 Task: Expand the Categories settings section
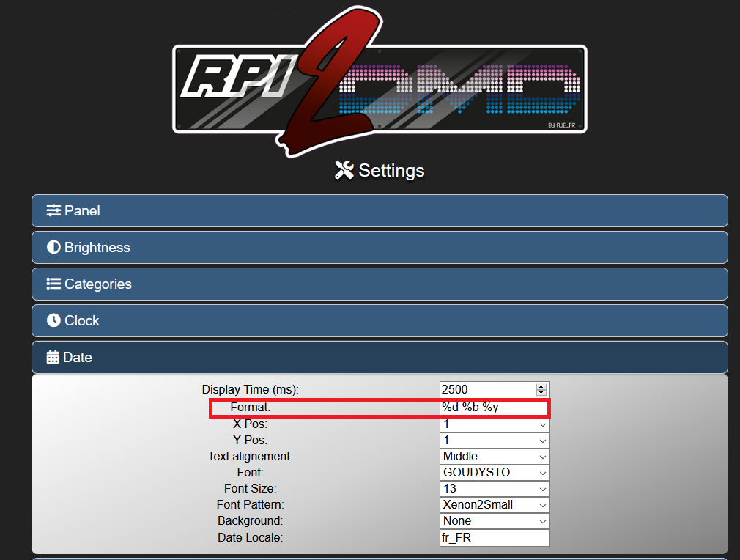380,284
